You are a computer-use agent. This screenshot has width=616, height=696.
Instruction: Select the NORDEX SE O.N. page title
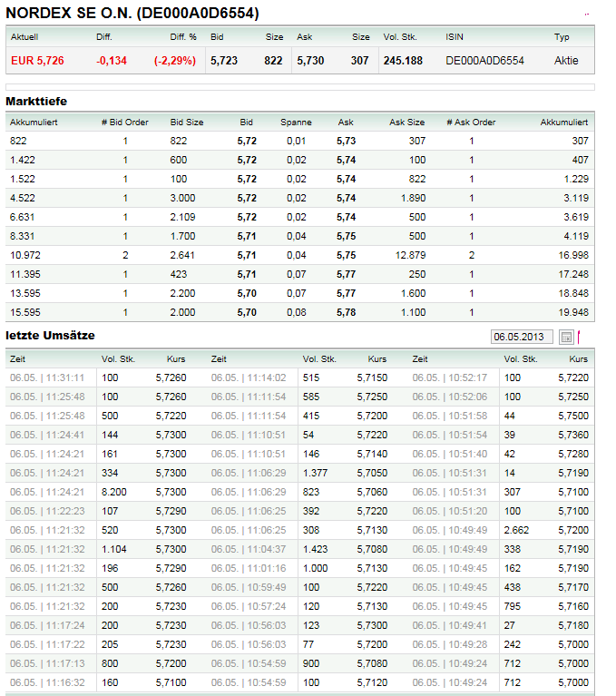[x=132, y=13]
